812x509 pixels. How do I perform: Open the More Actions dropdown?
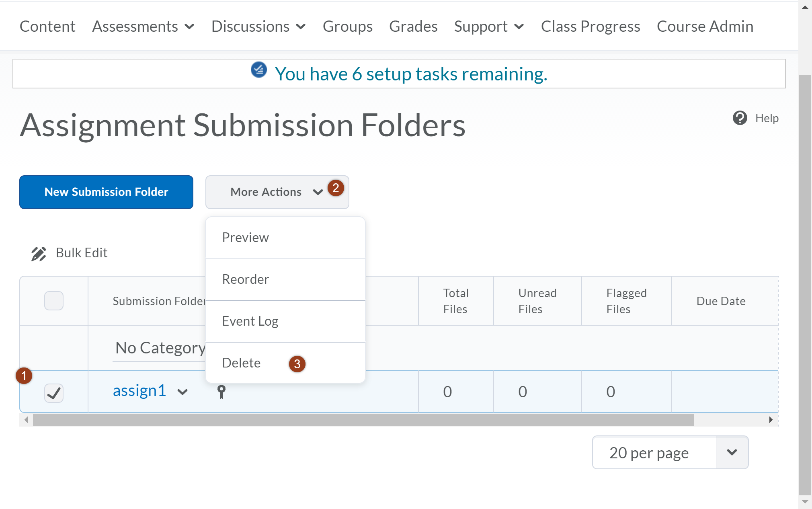(277, 192)
